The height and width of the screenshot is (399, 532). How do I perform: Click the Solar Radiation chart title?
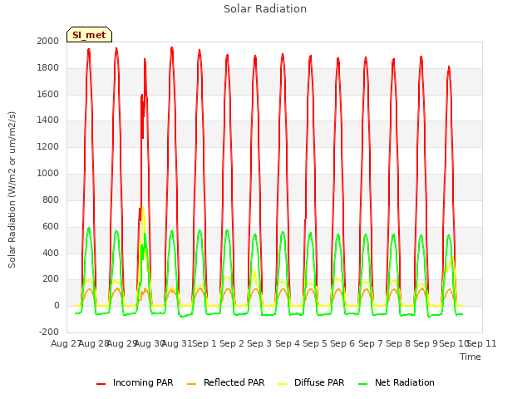tap(265, 9)
